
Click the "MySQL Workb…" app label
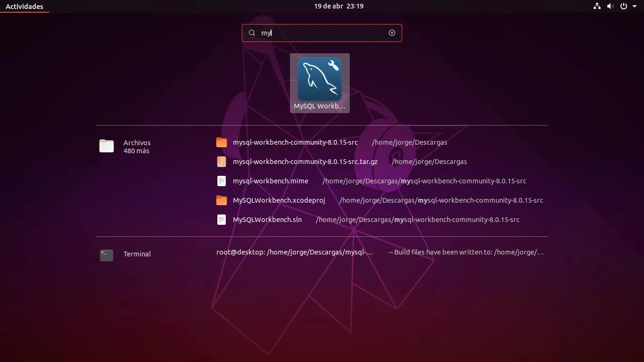click(x=320, y=106)
